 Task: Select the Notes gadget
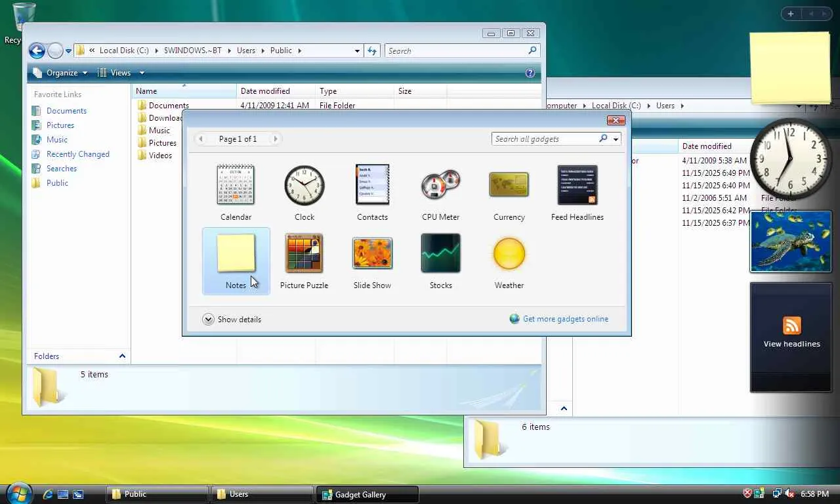236,261
